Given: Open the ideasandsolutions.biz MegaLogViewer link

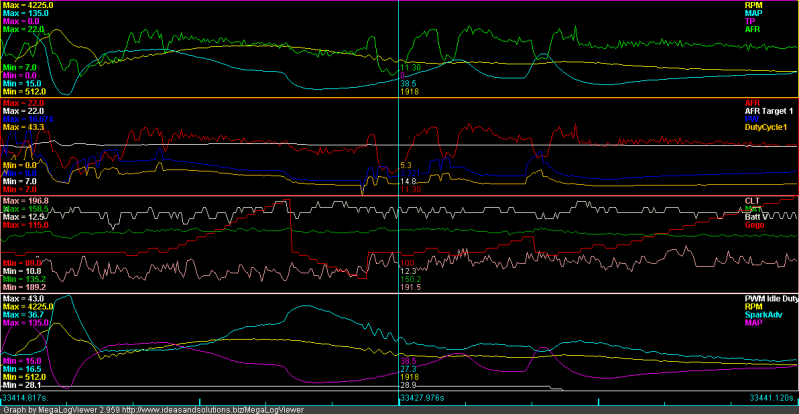Looking at the screenshot, I should 213,410.
